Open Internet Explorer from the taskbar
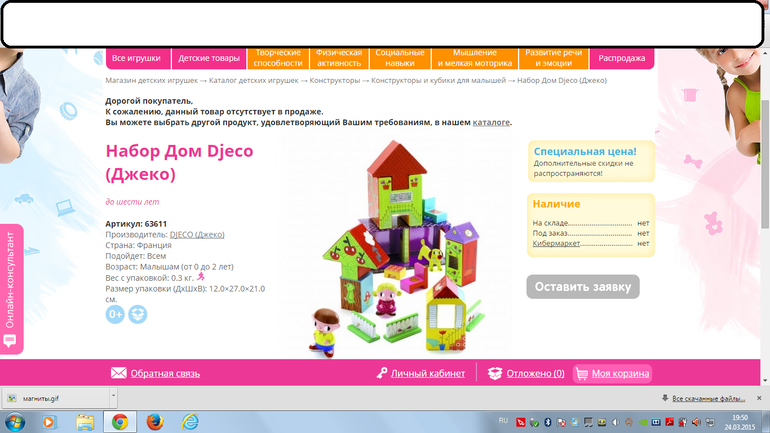Screen dimensions: 770x433 tap(50, 422)
